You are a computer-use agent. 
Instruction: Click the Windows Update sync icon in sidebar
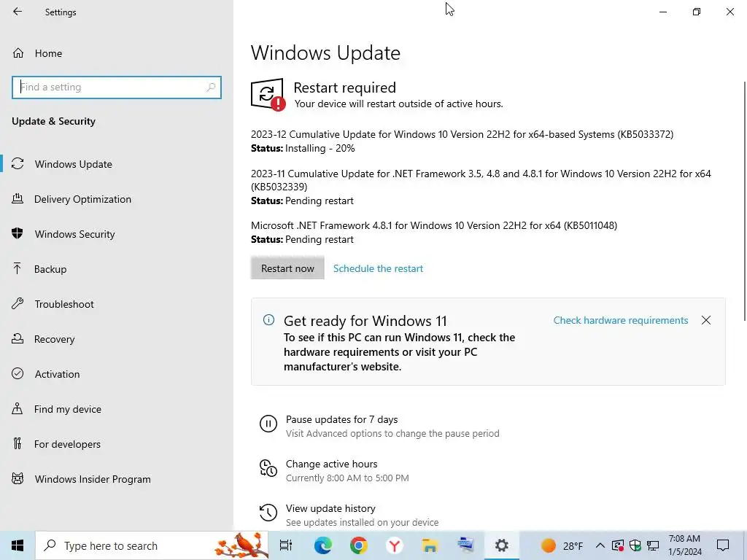(18, 163)
